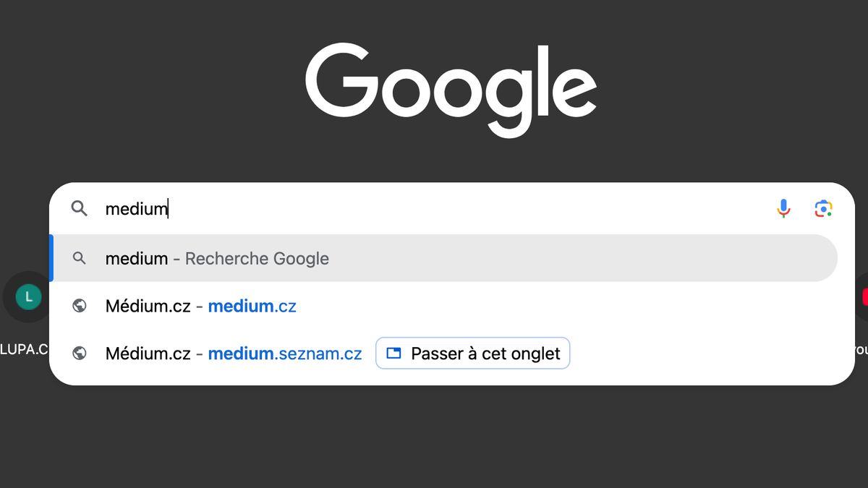Image resolution: width=868 pixels, height=488 pixels.
Task: Click the magnifier icon beside the typed query
Action: (x=79, y=209)
